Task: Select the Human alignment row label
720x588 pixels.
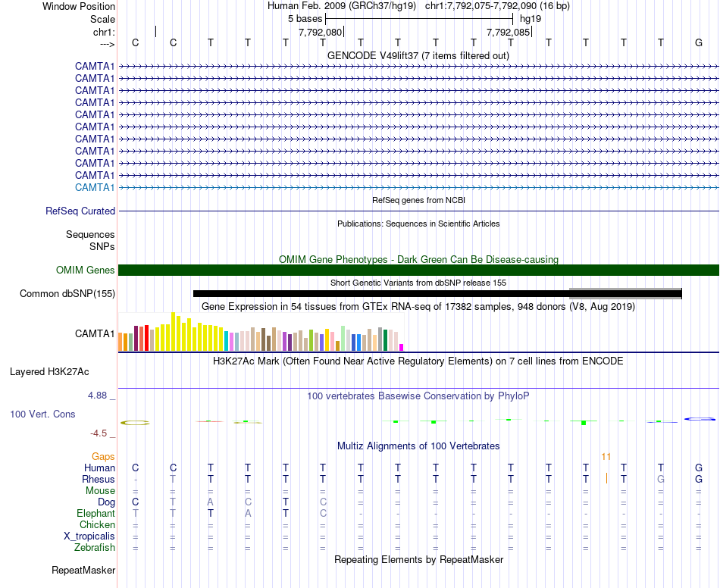Action: pos(99,468)
